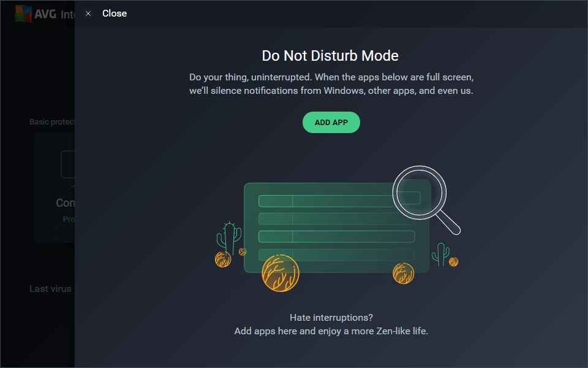Click the tall cactus left of the app list
The height and width of the screenshot is (368, 588).
pyautogui.click(x=229, y=238)
